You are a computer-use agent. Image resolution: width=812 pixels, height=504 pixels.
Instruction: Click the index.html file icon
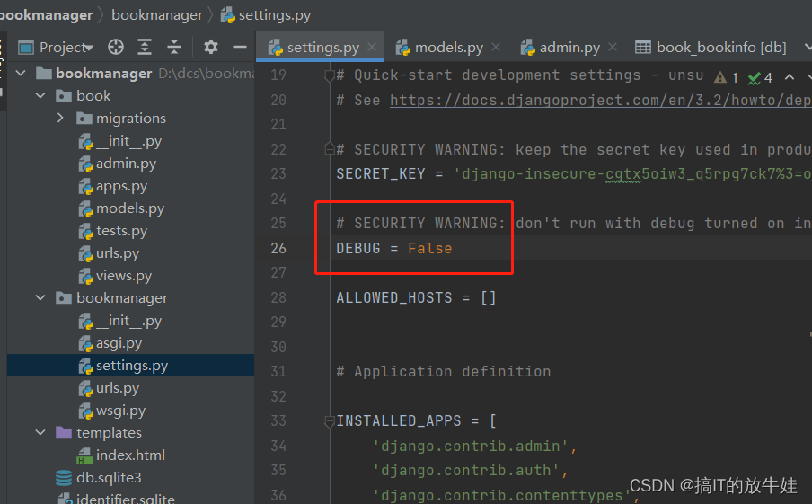coord(84,455)
